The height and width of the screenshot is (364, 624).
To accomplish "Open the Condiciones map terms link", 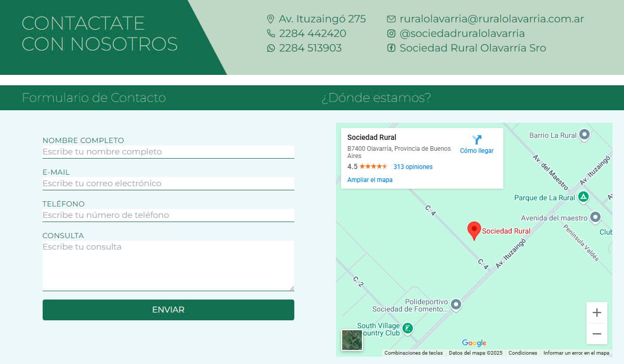I will pos(523,353).
